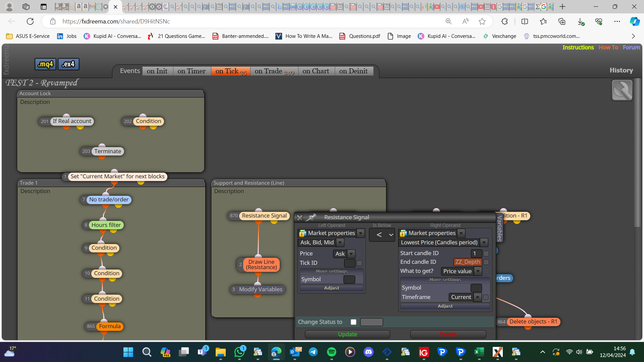The height and width of the screenshot is (362, 644).
Task: Toggle the Tick ID checkbox
Action: pyautogui.click(x=359, y=263)
